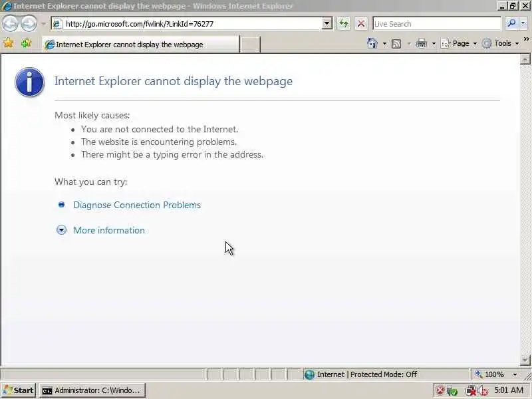Image resolution: width=532 pixels, height=399 pixels.
Task: Expand the zoom level dropdown arrow
Action: [x=515, y=374]
